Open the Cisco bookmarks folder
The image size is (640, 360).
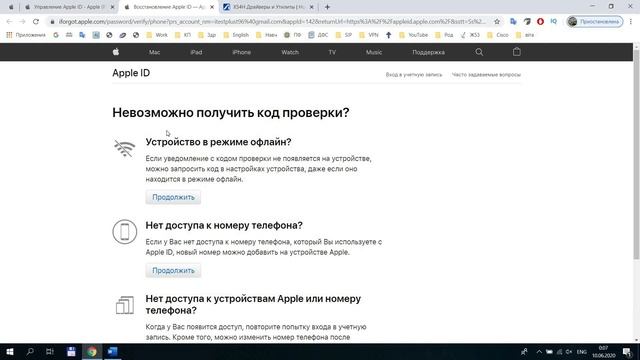[x=498, y=35]
